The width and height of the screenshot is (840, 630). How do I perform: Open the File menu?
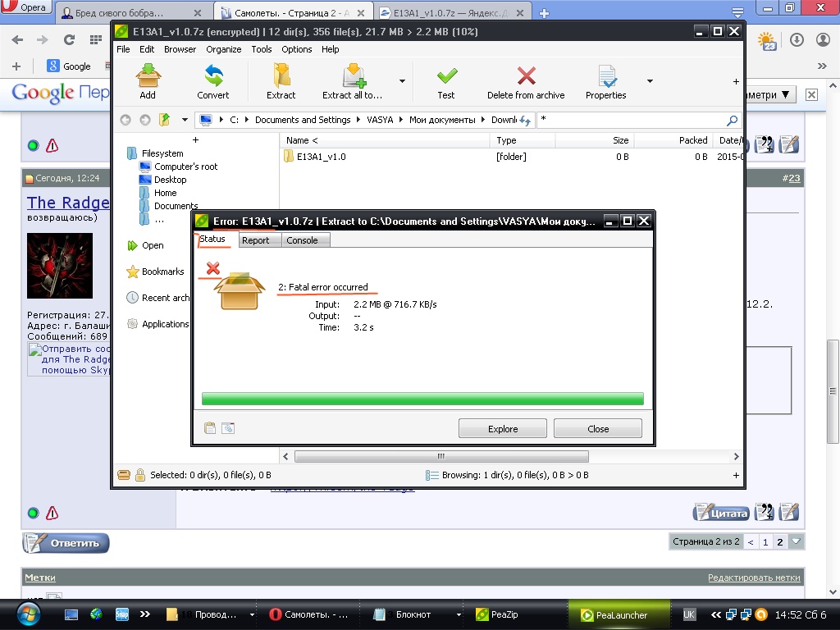[x=123, y=49]
